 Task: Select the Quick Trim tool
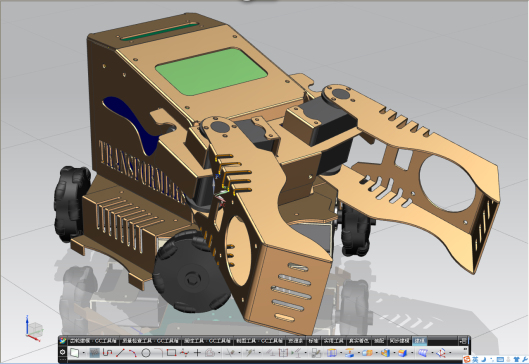[x=230, y=353]
